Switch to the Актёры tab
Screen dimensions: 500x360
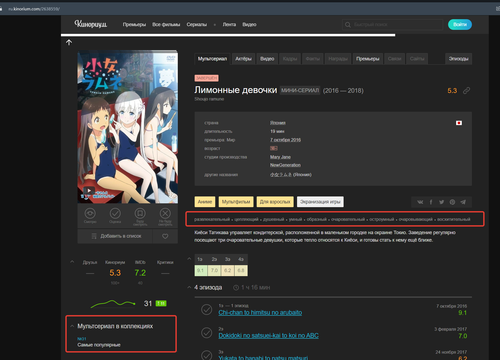click(243, 59)
